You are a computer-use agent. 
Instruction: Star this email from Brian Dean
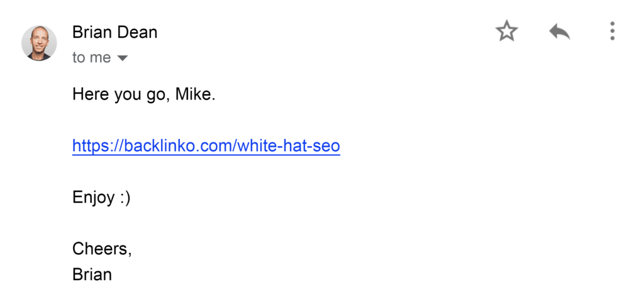tap(506, 31)
